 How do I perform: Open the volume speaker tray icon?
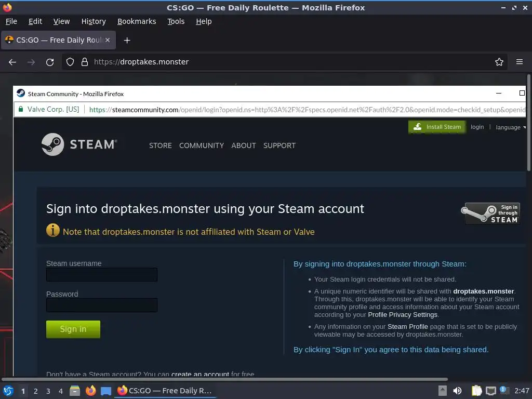[x=457, y=391]
